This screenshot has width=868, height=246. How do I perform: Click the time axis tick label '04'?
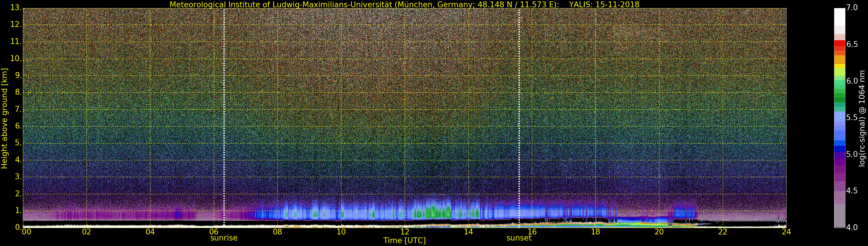click(x=150, y=232)
